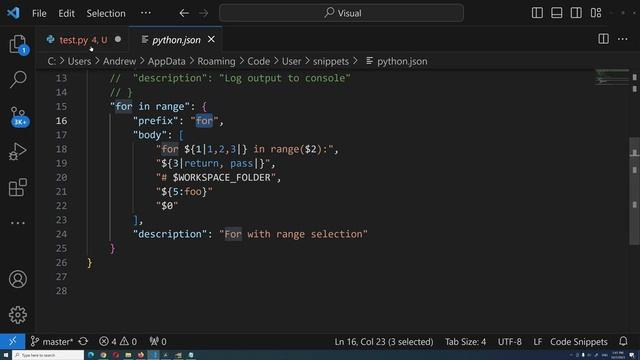Go forward with the right arrow
The width and height of the screenshot is (640, 360).
pyautogui.click(x=203, y=13)
